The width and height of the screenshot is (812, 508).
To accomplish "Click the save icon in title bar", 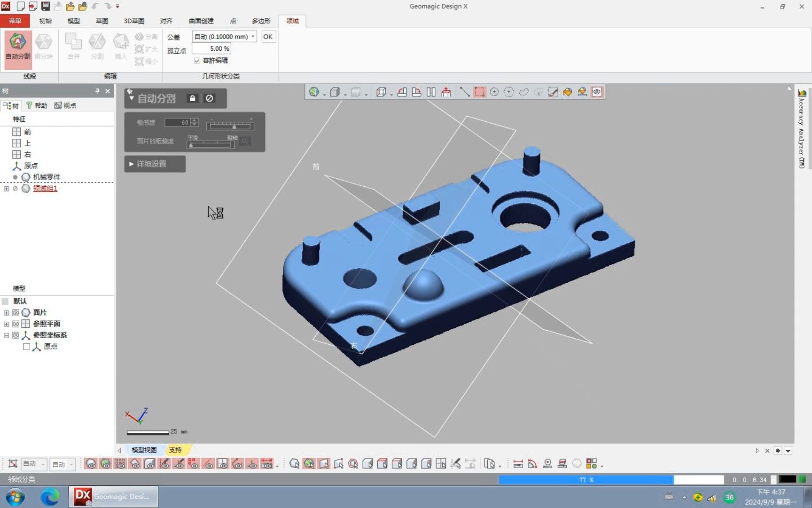I will [x=46, y=6].
